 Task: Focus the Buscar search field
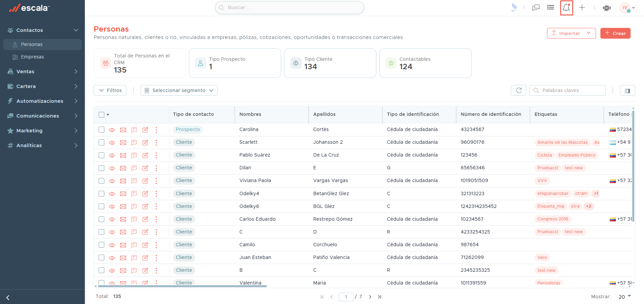tap(289, 8)
